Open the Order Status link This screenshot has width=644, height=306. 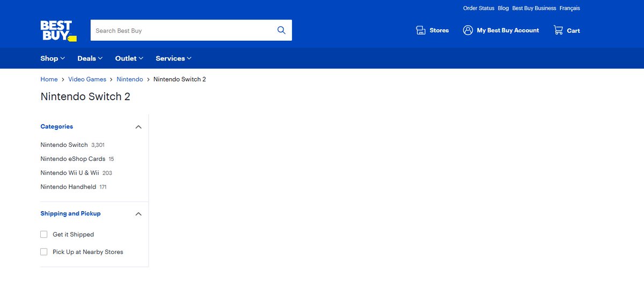click(x=479, y=8)
